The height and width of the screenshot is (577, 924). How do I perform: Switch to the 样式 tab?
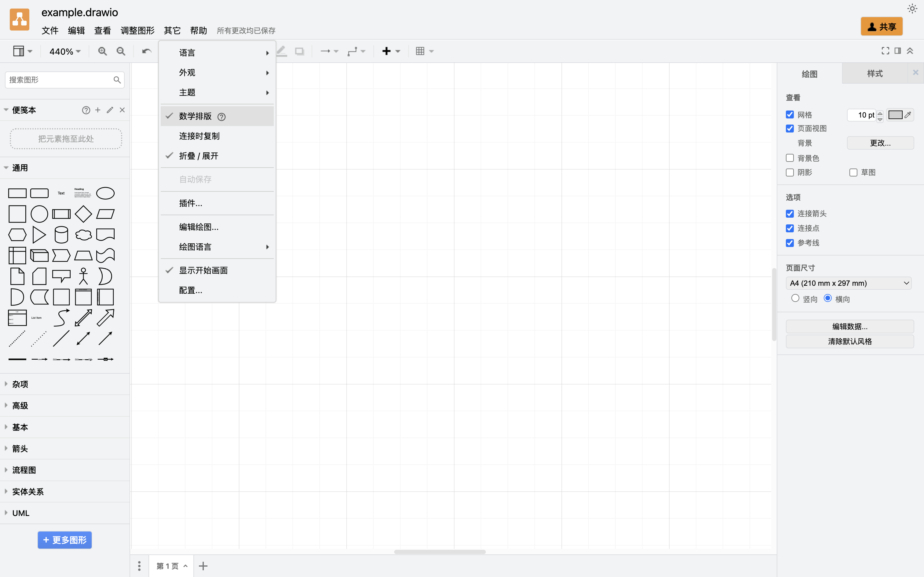[875, 74]
